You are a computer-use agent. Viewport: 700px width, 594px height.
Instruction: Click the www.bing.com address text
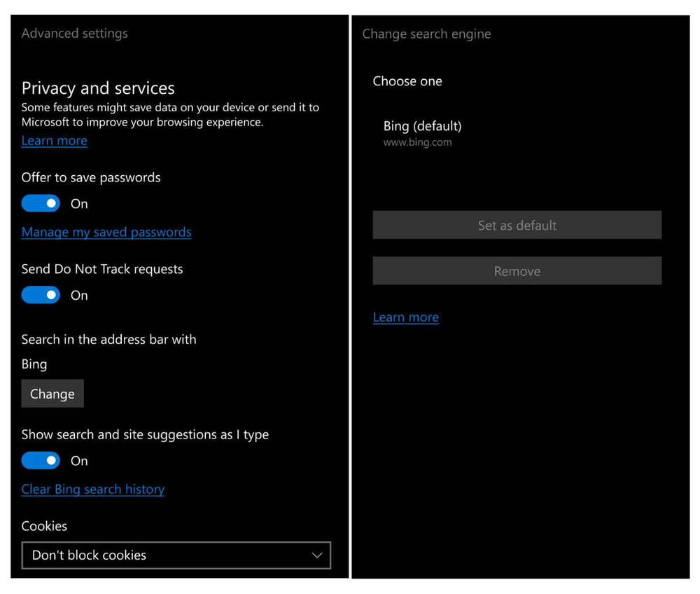(x=417, y=142)
